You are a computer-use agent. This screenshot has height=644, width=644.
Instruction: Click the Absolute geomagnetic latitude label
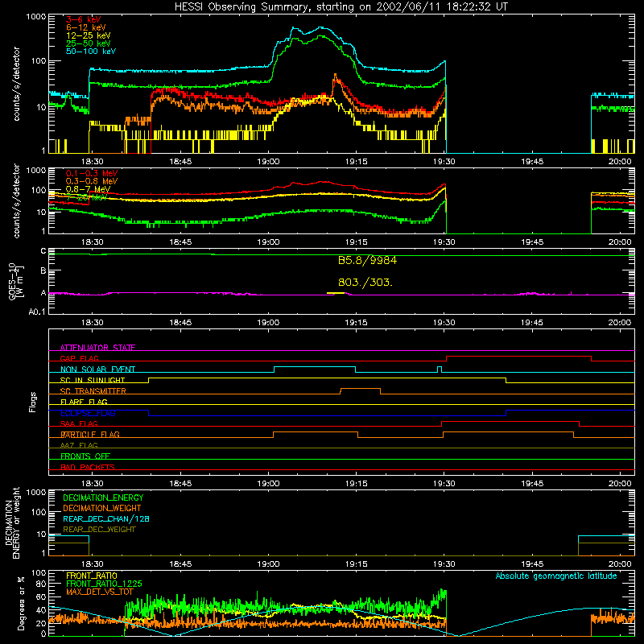556,576
